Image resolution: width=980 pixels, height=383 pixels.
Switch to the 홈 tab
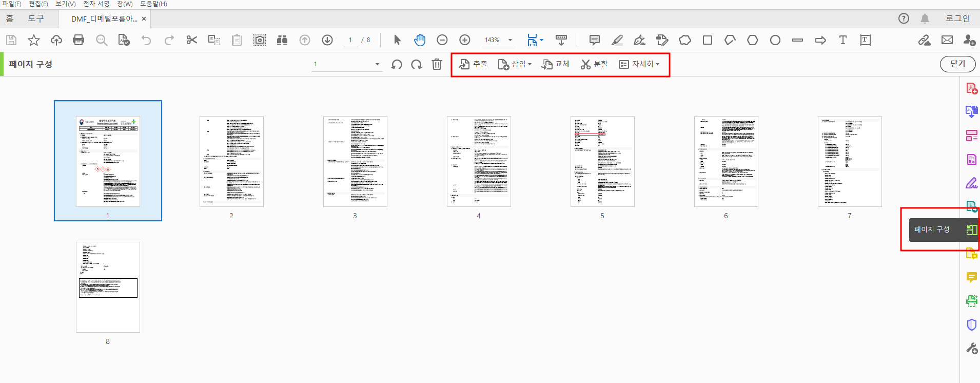[10, 18]
